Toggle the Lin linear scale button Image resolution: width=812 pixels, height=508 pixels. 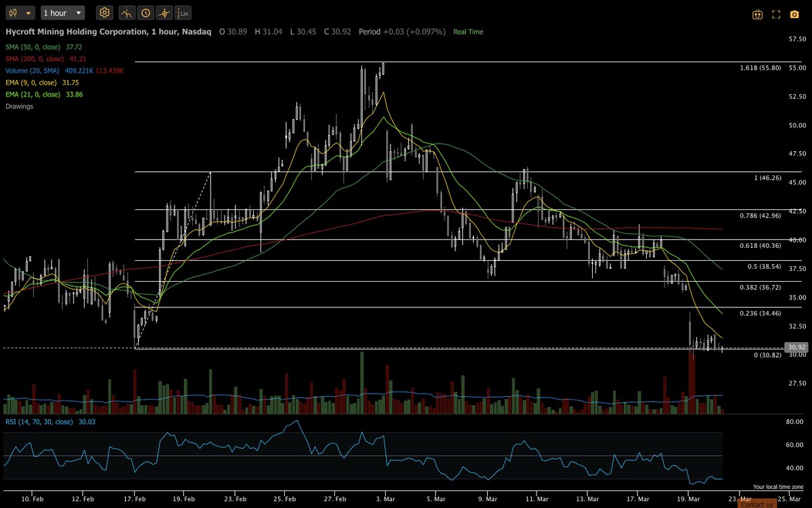click(183, 13)
